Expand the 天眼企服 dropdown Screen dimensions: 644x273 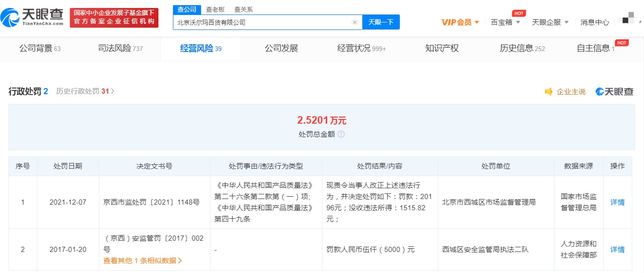point(550,22)
